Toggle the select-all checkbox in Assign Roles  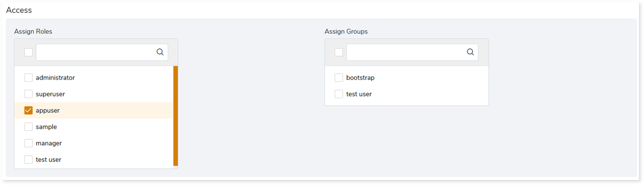point(28,52)
